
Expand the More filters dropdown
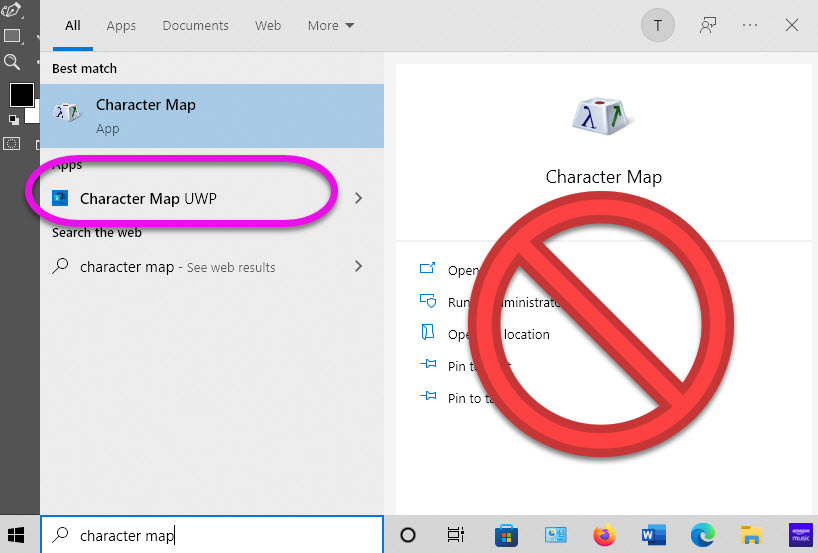tap(331, 26)
